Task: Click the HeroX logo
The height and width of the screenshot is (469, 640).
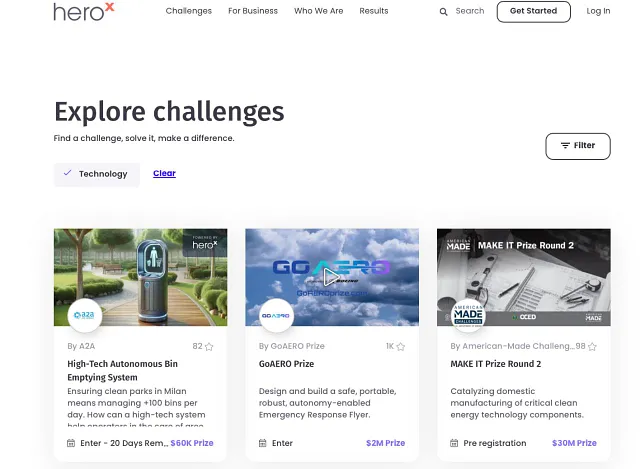Action: (x=84, y=12)
